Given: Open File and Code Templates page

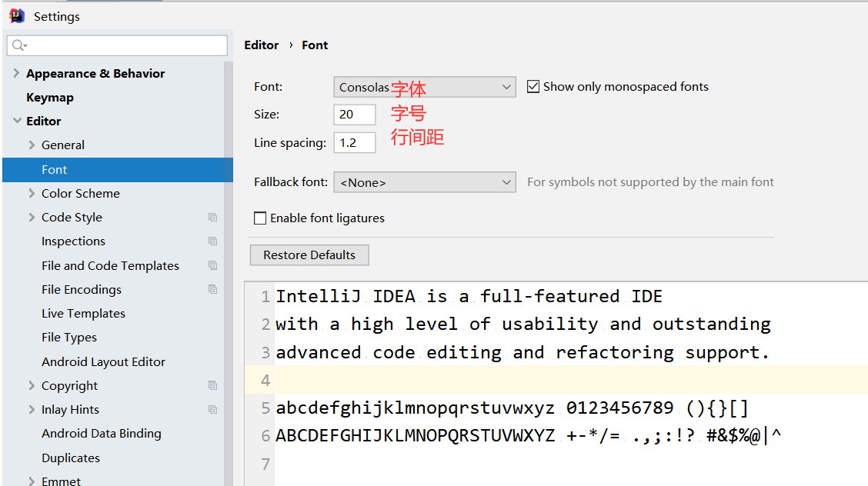Looking at the screenshot, I should [110, 265].
